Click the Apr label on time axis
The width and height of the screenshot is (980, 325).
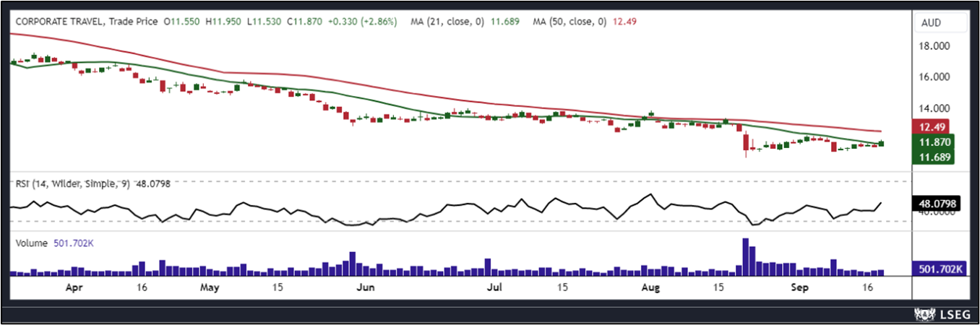pyautogui.click(x=75, y=287)
